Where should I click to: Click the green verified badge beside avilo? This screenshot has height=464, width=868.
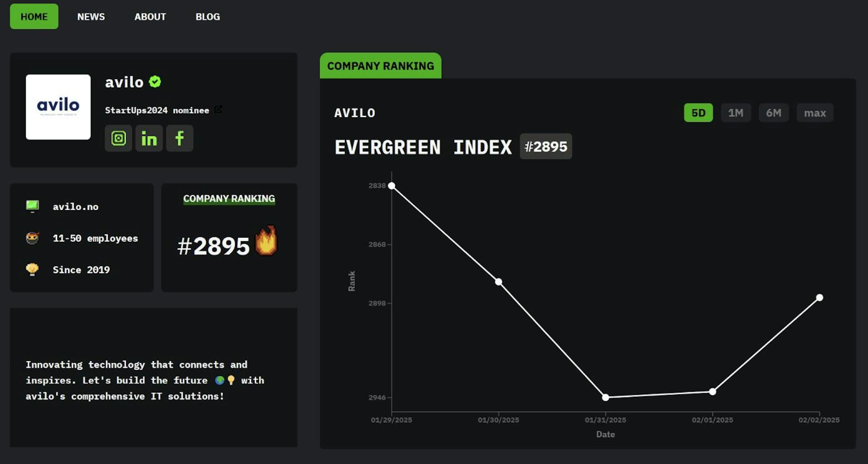point(155,82)
